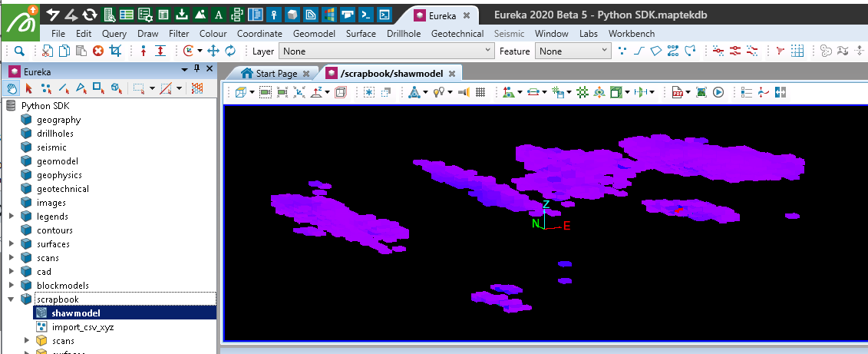Toggle the grid display icon in view toolbar
The height and width of the screenshot is (354, 868).
pyautogui.click(x=480, y=92)
